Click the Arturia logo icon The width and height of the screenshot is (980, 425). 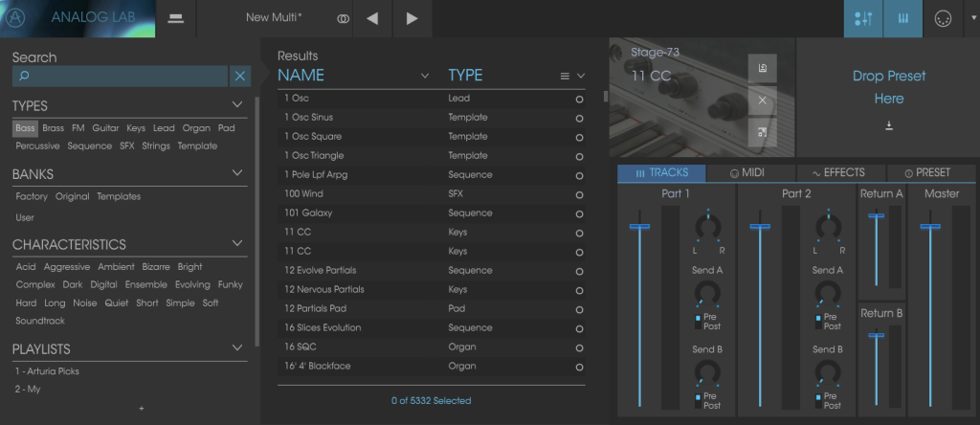click(x=13, y=18)
